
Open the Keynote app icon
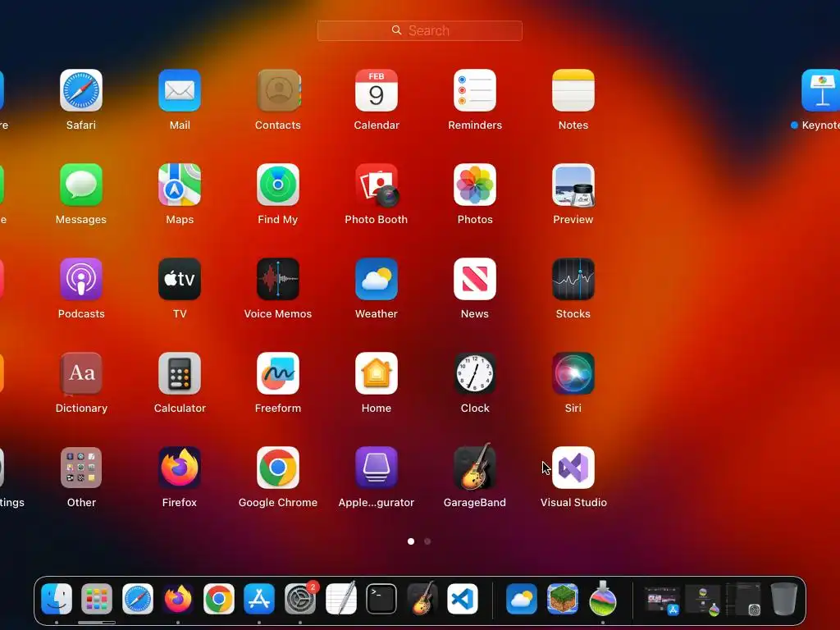(821, 90)
